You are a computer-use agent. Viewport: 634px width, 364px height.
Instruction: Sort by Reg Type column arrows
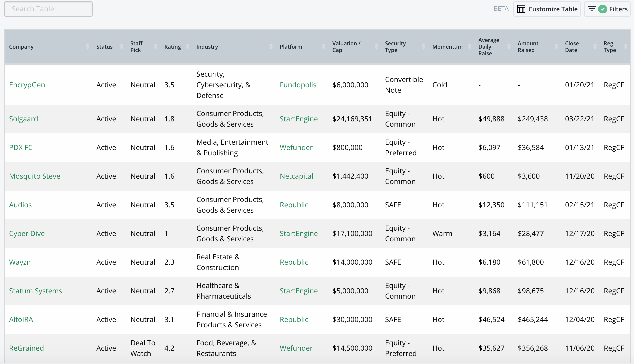point(626,47)
